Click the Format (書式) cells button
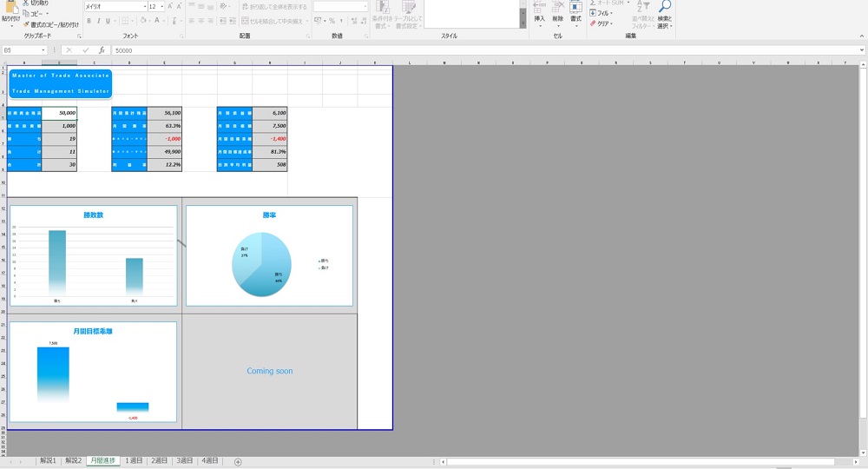The image size is (868, 469). (575, 12)
